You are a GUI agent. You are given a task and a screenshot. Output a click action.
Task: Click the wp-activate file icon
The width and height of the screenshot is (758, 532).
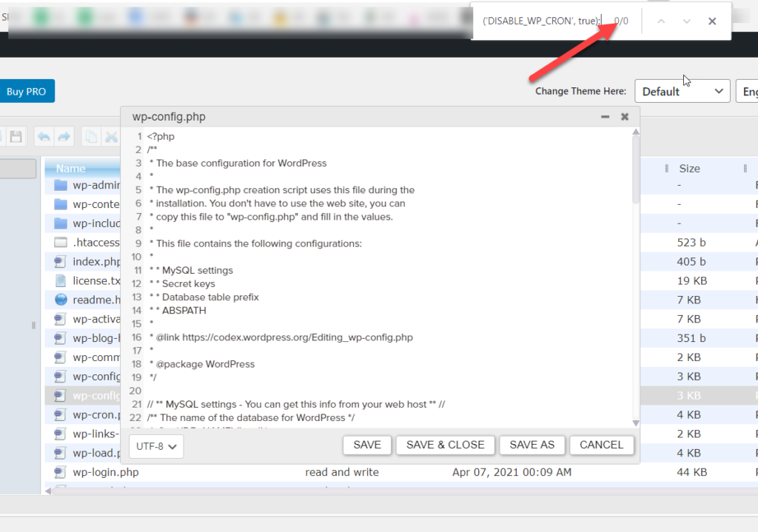click(x=61, y=319)
